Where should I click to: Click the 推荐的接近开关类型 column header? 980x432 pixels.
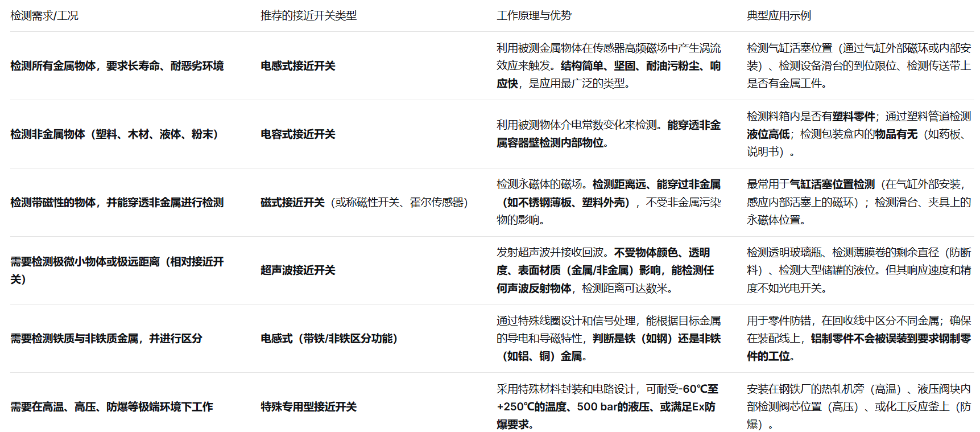coord(308,16)
